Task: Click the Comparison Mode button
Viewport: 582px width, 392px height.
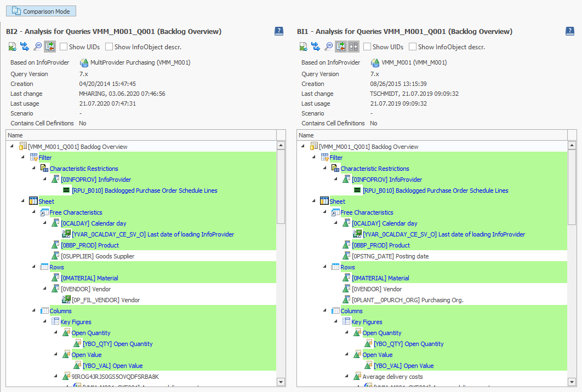Action: 40,11
